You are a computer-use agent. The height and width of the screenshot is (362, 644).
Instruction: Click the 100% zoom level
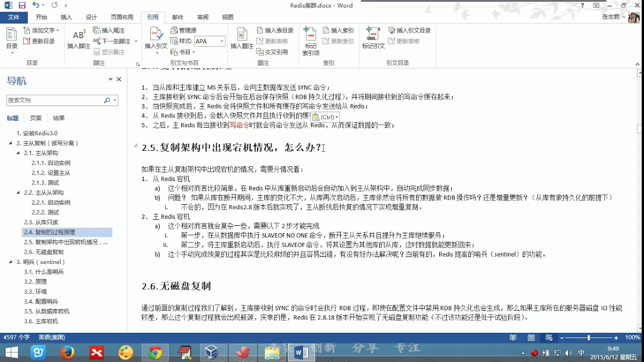(x=632, y=337)
